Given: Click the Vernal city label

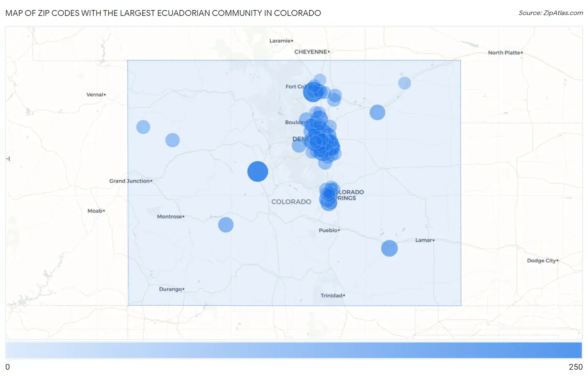Looking at the screenshot, I should (96, 95).
